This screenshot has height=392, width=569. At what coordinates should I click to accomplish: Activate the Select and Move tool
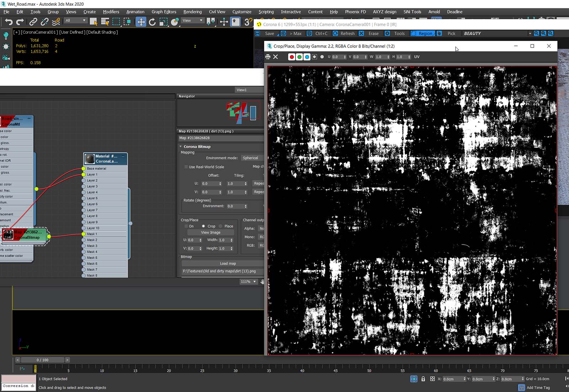coord(141,22)
